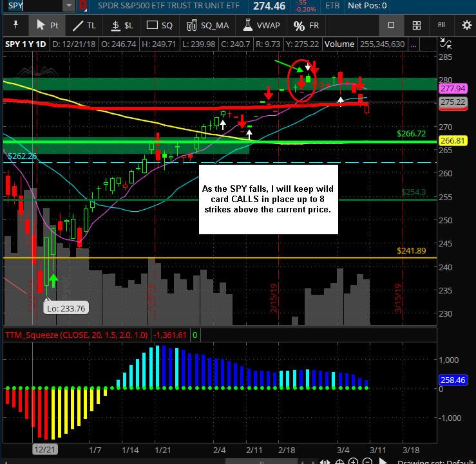476x464 pixels.
Task: Click the pin icon in drawing toolbar
Action: coord(15,25)
